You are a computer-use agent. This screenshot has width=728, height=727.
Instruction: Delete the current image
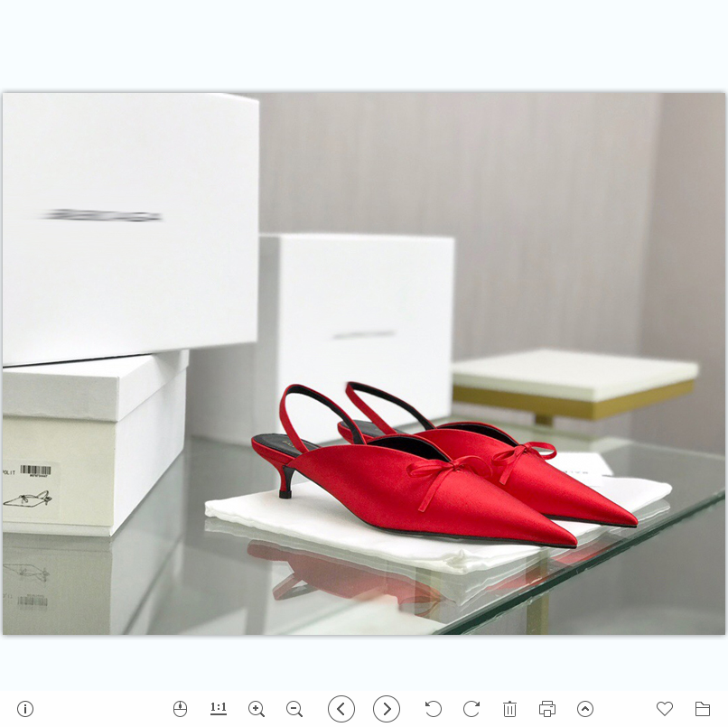pyautogui.click(x=509, y=709)
